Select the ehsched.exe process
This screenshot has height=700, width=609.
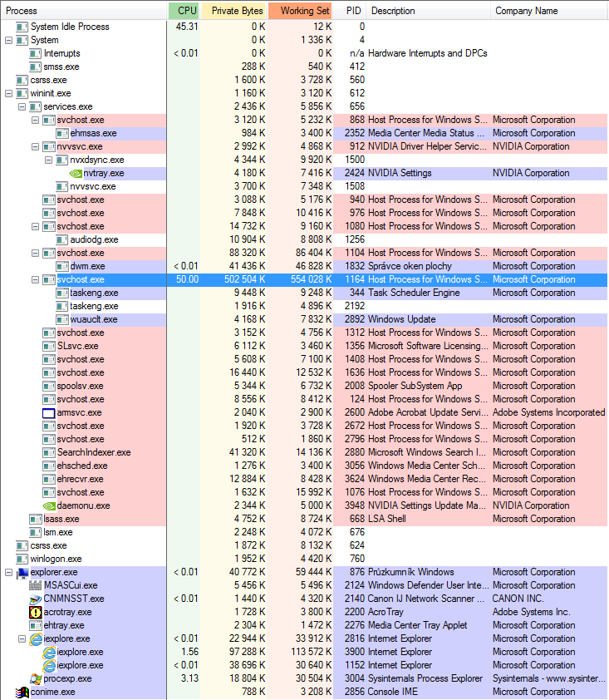pyautogui.click(x=304, y=466)
